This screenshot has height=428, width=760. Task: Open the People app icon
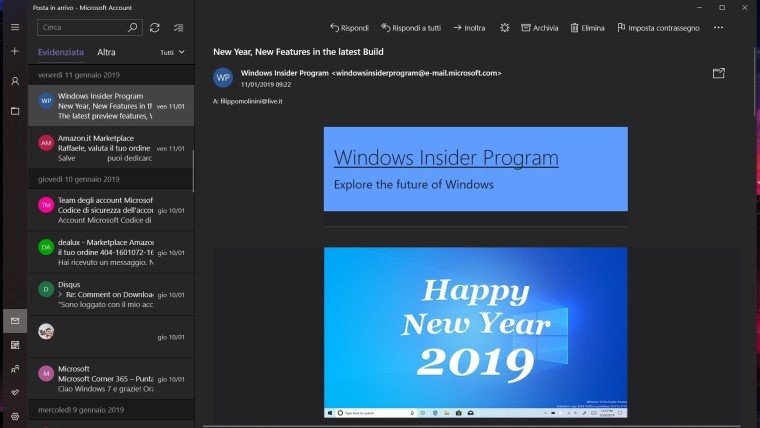coord(15,369)
